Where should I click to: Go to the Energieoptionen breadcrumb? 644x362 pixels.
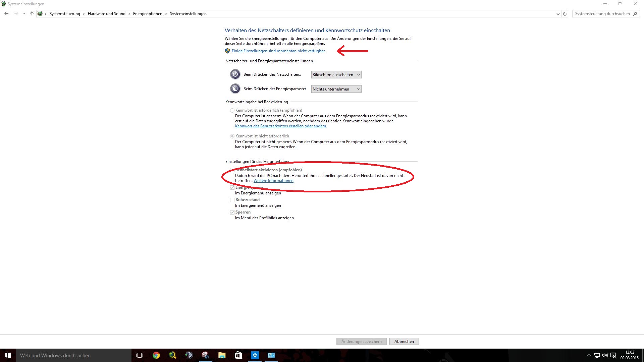[148, 14]
